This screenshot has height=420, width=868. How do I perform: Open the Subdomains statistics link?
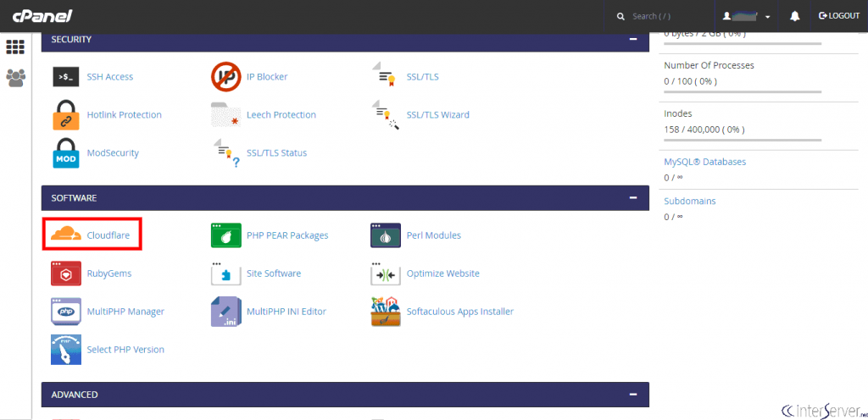coord(690,202)
